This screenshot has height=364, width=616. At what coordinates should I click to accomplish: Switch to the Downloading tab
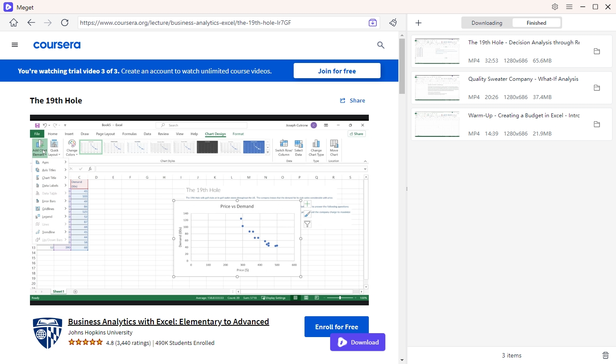tap(487, 23)
